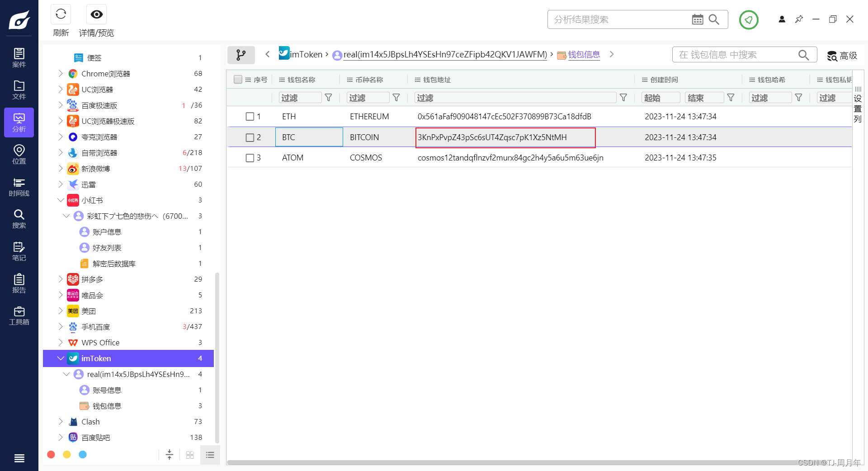Click the collapse-all icon in tree footer
The image size is (868, 471).
click(170, 455)
